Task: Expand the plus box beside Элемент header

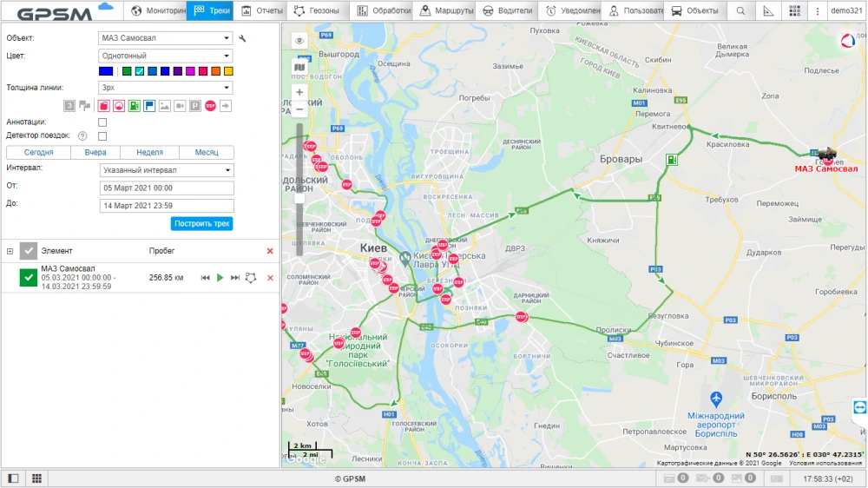Action: tap(10, 251)
